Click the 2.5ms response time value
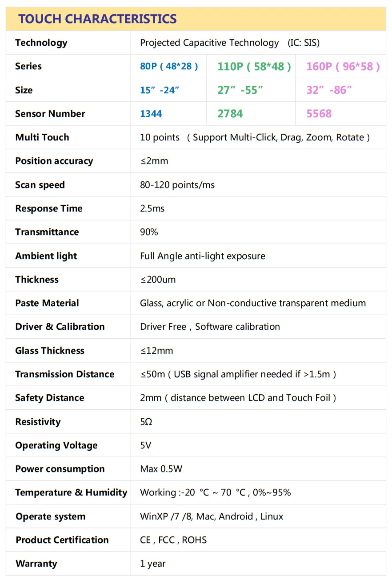 click(152, 208)
